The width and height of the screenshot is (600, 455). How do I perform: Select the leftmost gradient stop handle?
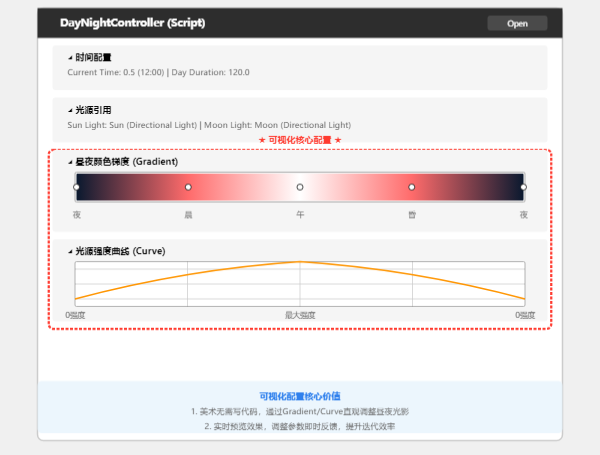click(x=76, y=187)
